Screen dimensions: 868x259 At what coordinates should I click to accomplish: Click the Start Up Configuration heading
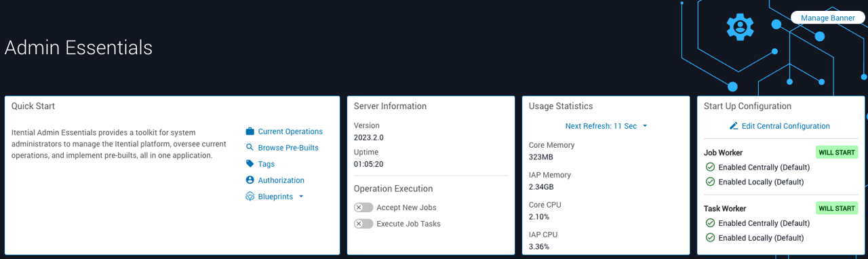748,106
